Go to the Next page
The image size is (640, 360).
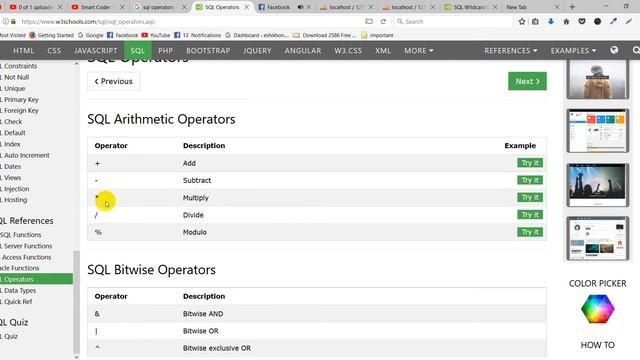pyautogui.click(x=527, y=81)
